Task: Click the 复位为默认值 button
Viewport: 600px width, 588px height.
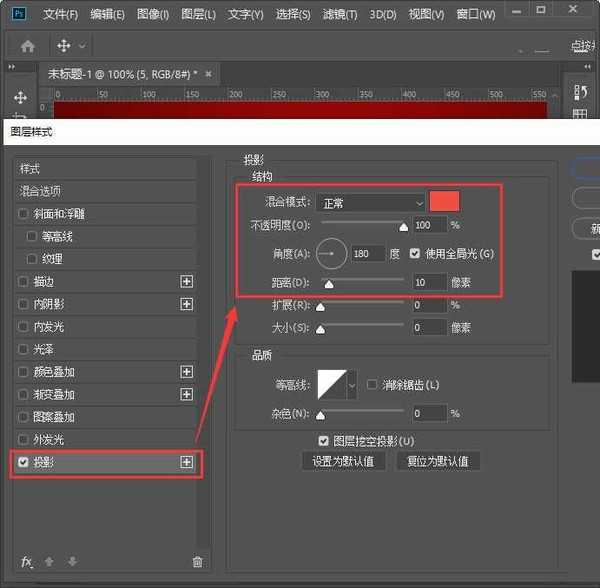Action: (438, 461)
